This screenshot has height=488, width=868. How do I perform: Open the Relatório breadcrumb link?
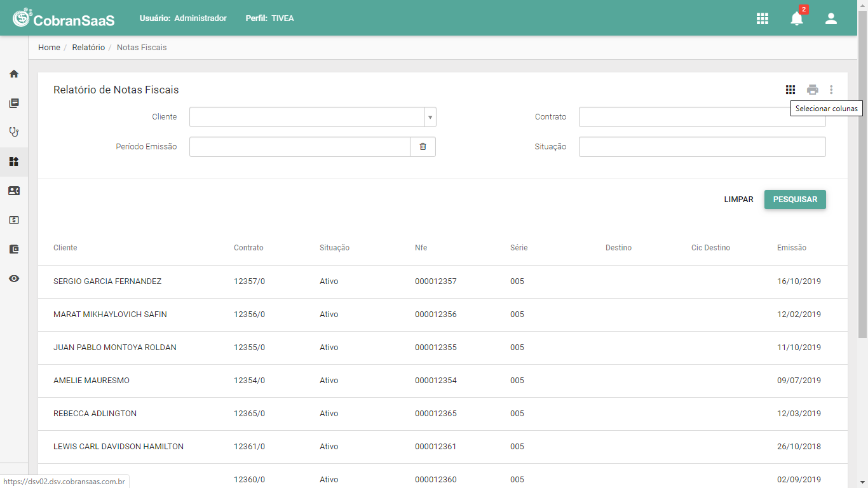click(x=88, y=48)
